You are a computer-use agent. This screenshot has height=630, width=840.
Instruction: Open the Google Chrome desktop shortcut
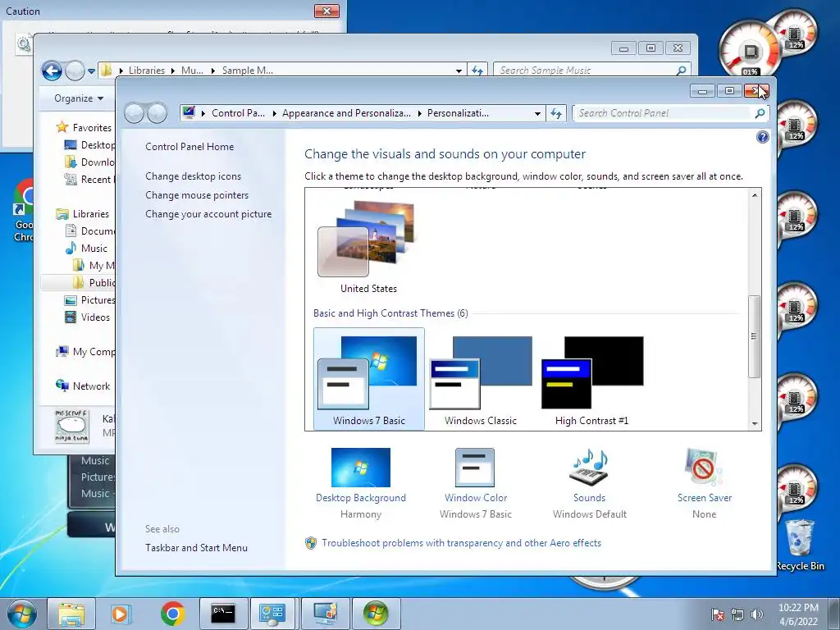22,210
